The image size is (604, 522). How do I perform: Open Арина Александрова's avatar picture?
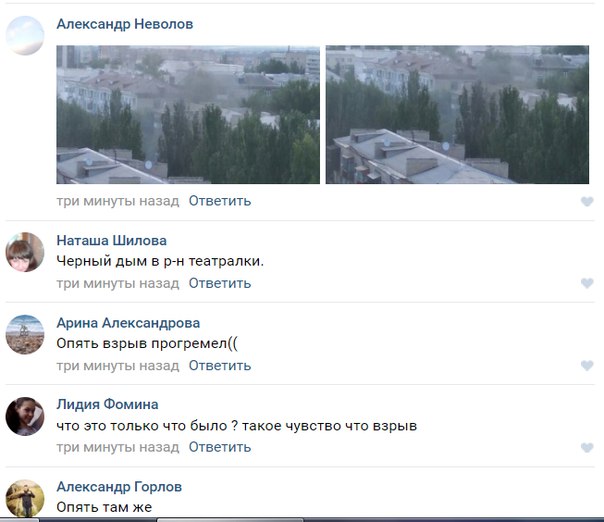pyautogui.click(x=25, y=334)
